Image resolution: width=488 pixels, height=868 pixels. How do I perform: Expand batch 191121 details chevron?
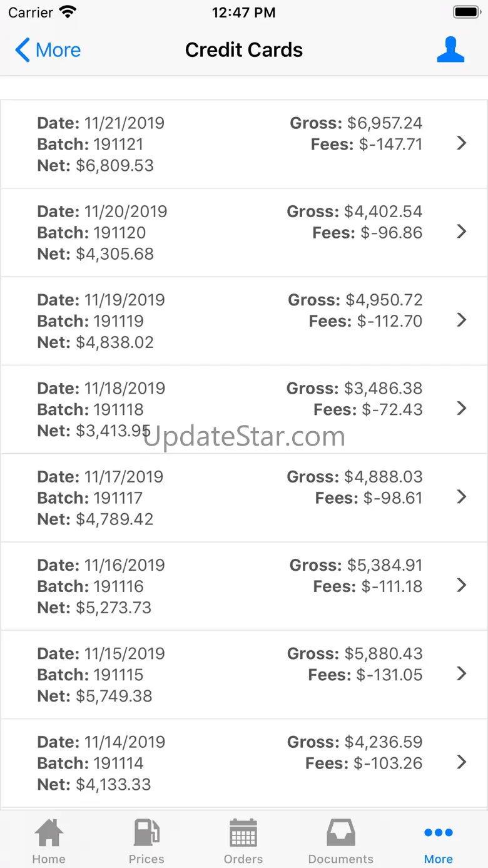pos(462,143)
